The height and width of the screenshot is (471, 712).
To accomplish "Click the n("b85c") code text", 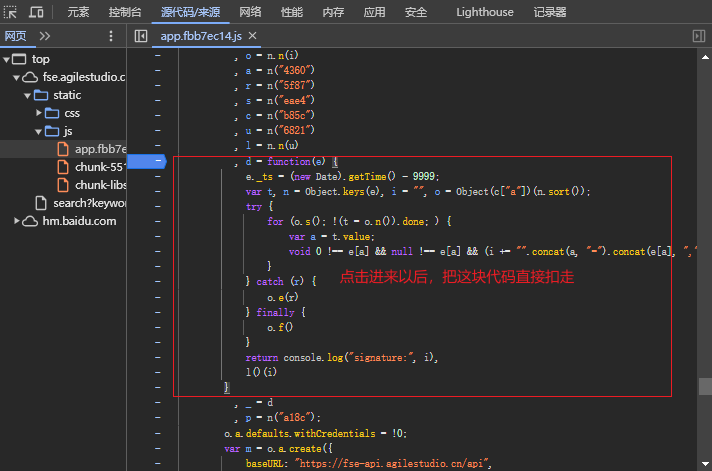I will pyautogui.click(x=291, y=115).
